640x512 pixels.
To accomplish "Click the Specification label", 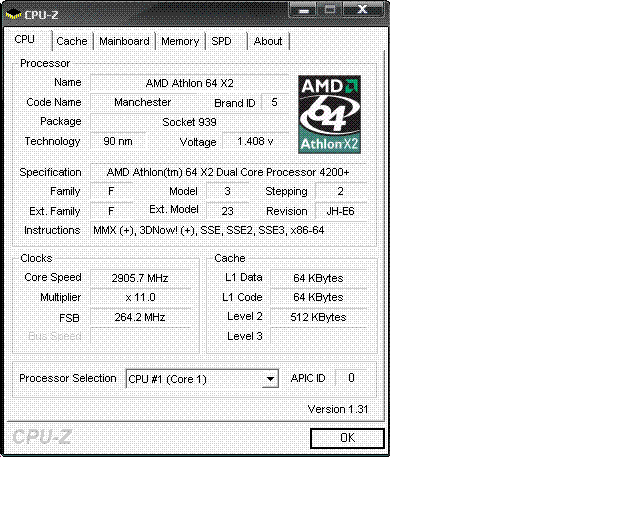I will tap(50, 172).
